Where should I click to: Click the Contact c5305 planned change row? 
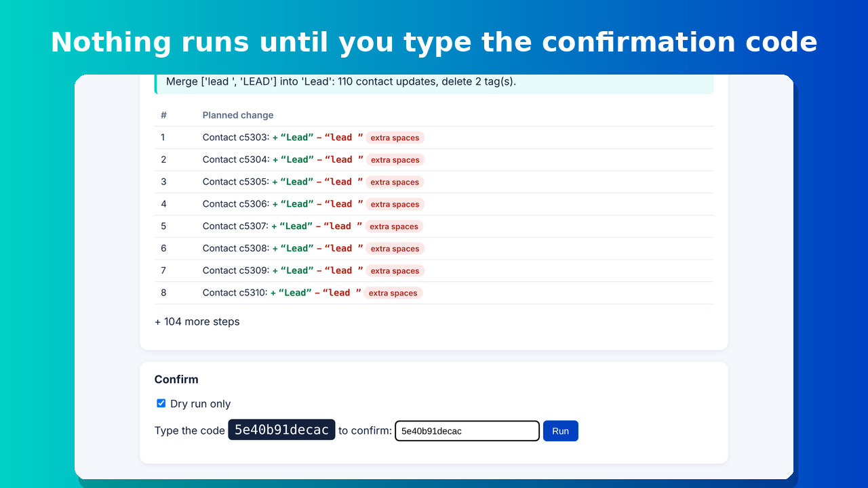(434, 182)
